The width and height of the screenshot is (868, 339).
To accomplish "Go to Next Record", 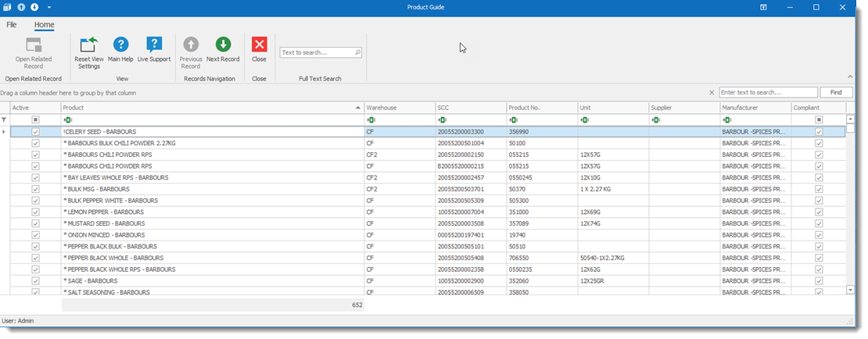I will click(x=223, y=45).
